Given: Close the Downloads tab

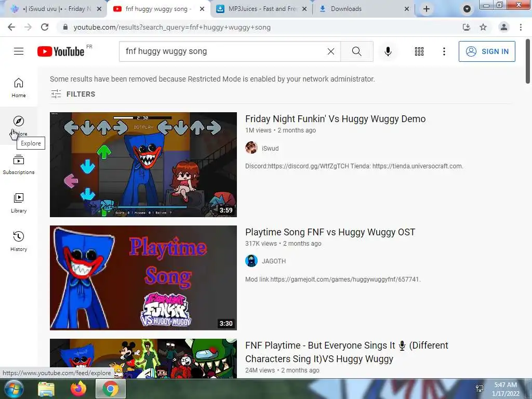Looking at the screenshot, I should (x=406, y=9).
